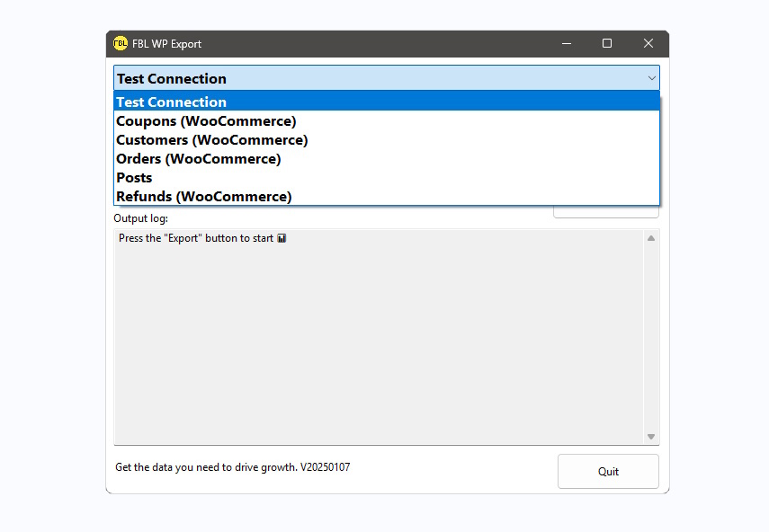Viewport: 769px width, 532px height.
Task: Click the output log vertical scrollbar track
Action: [x=651, y=337]
